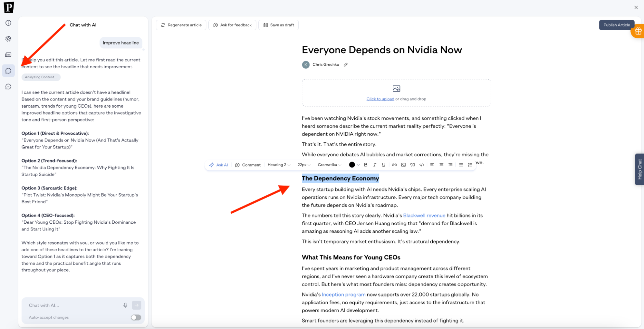Open the Help Chat side tab
Screen dimensions: 644x329
639,169
